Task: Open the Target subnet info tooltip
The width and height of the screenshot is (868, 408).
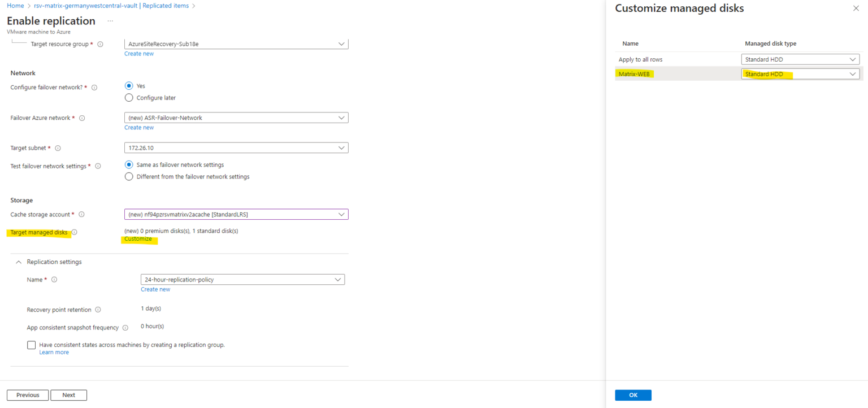Action: coord(58,147)
